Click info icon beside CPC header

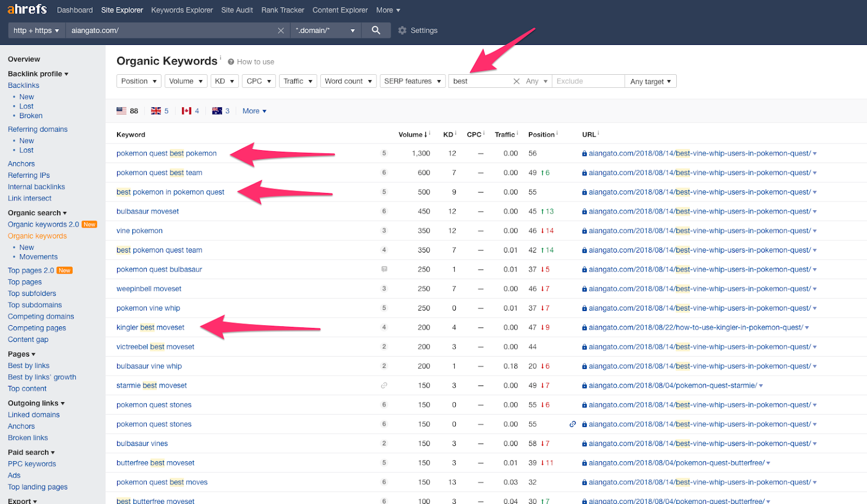coord(484,133)
